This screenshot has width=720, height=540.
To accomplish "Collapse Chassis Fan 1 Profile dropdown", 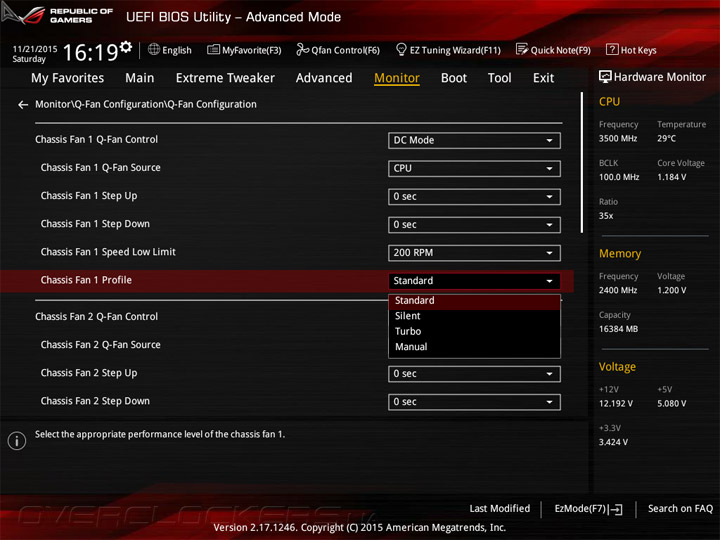I will (474, 281).
